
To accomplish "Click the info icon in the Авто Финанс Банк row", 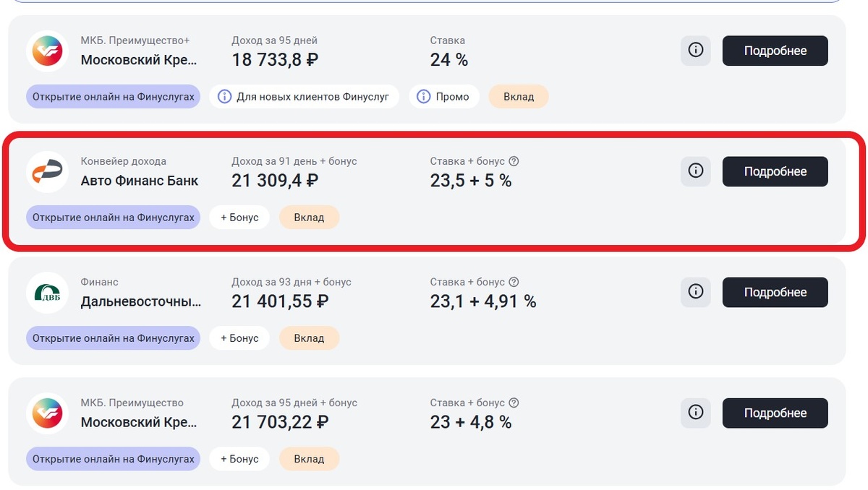I will [696, 171].
